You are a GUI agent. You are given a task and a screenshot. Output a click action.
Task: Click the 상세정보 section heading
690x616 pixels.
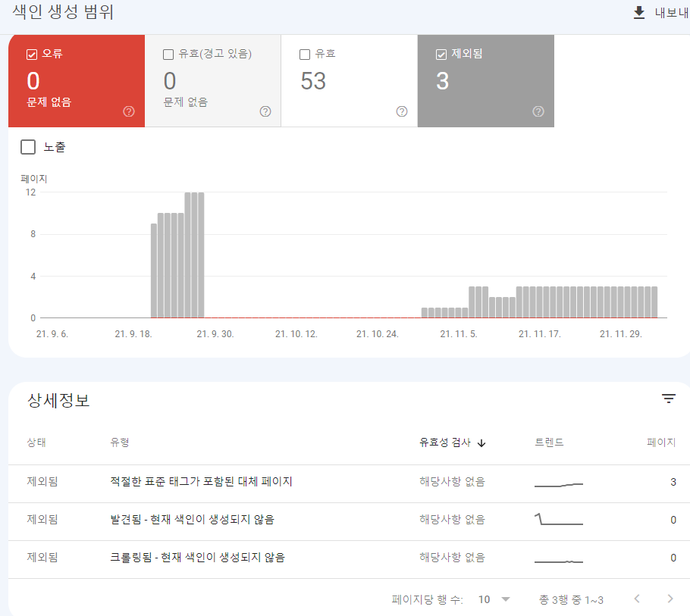click(58, 400)
